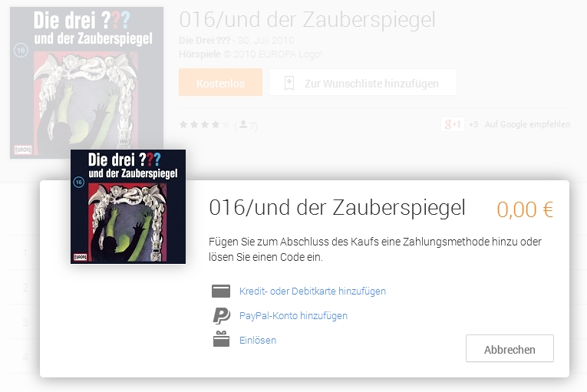Viewport: 587px width, 392px height.
Task: Click the gift box redeem icon
Action: (221, 339)
